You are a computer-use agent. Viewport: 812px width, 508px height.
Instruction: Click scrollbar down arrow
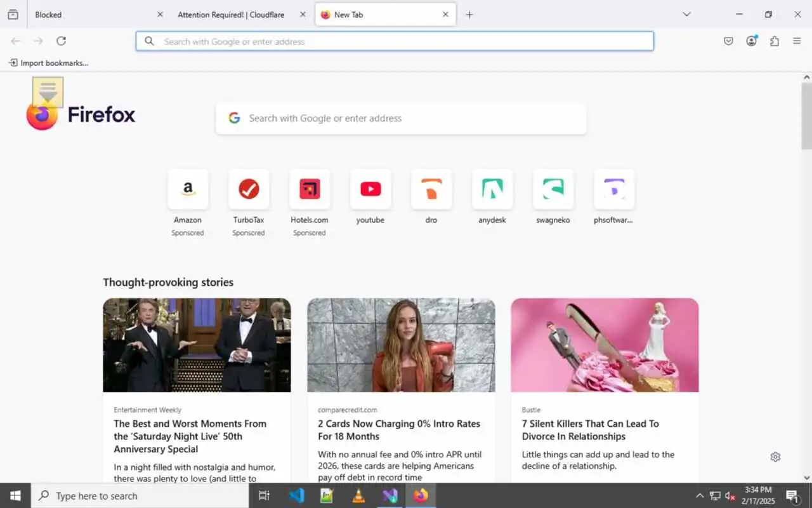[x=806, y=478]
